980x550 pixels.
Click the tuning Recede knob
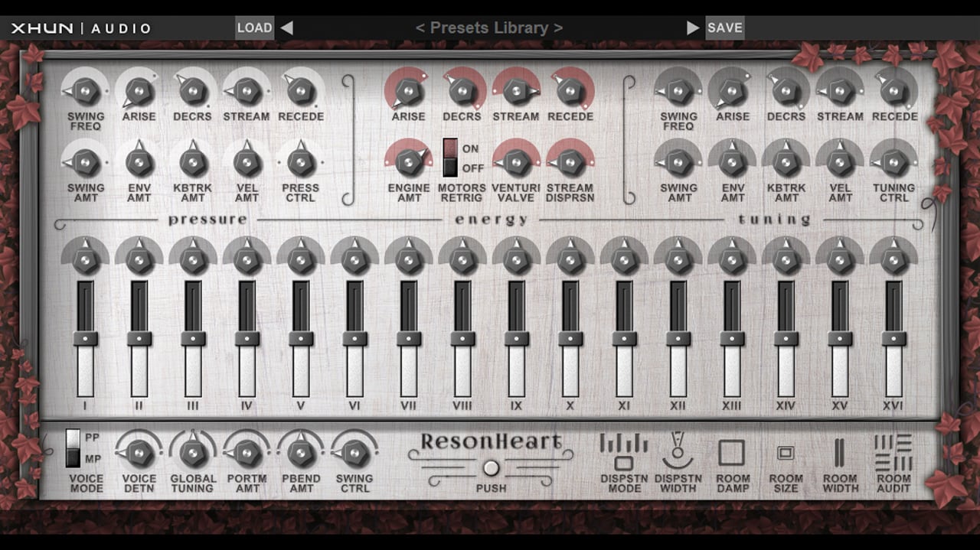pyautogui.click(x=893, y=91)
